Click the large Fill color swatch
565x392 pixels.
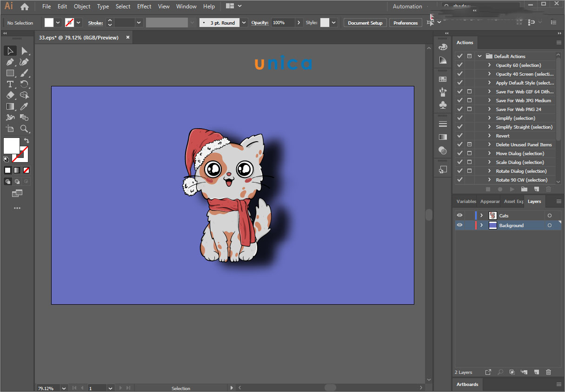[x=11, y=145]
